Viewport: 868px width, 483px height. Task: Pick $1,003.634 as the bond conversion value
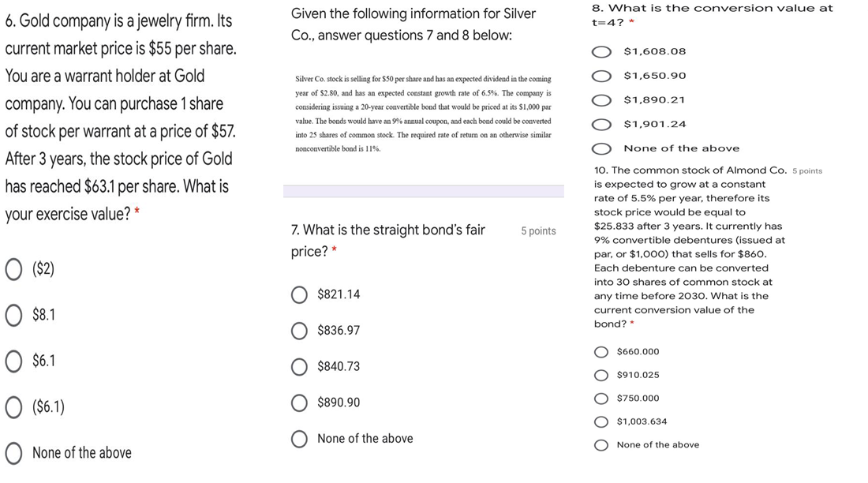[x=600, y=421]
